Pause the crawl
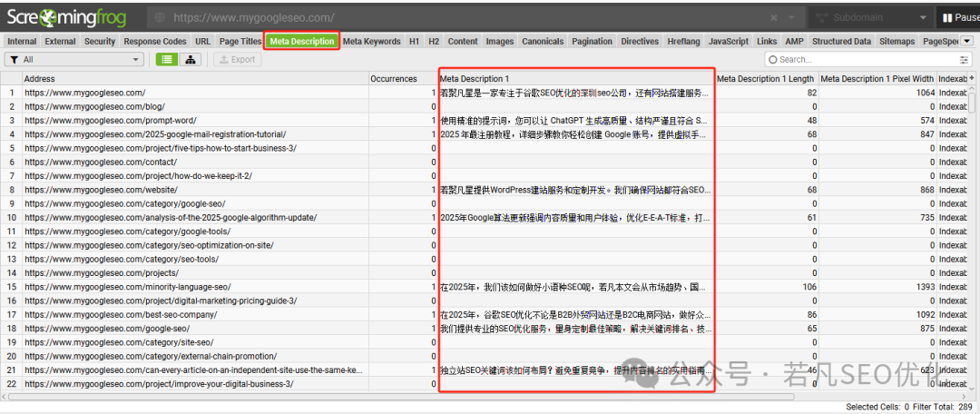Viewport: 980px width, 414px height. click(x=957, y=18)
